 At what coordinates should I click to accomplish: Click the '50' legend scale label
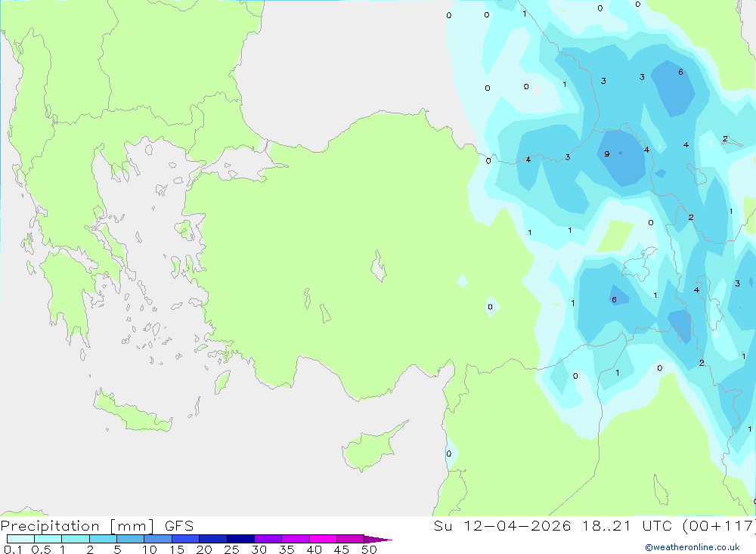click(x=369, y=549)
